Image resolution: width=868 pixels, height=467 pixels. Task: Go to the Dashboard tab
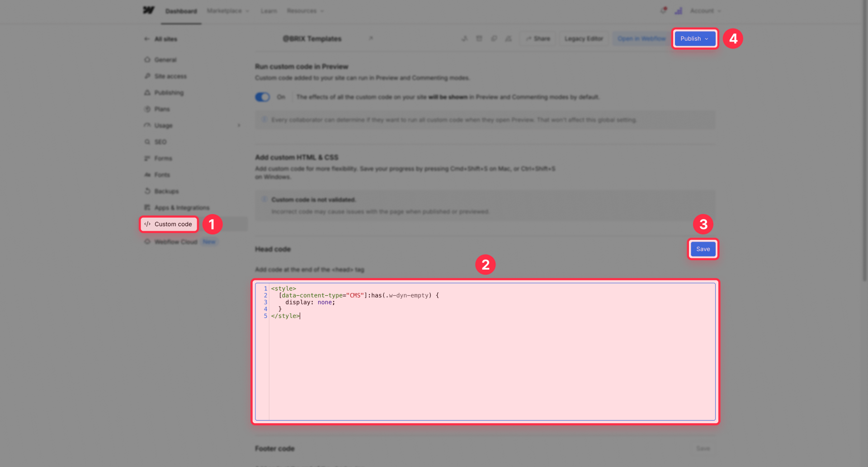point(181,11)
